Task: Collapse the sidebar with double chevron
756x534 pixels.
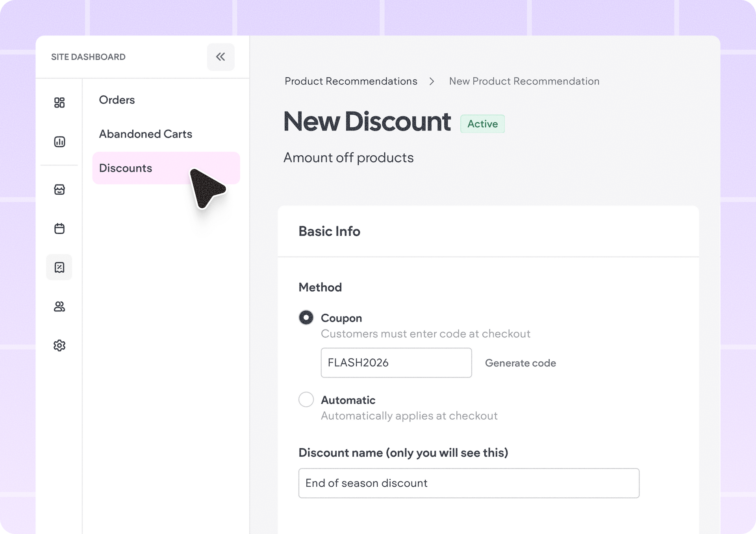Action: 220,57
